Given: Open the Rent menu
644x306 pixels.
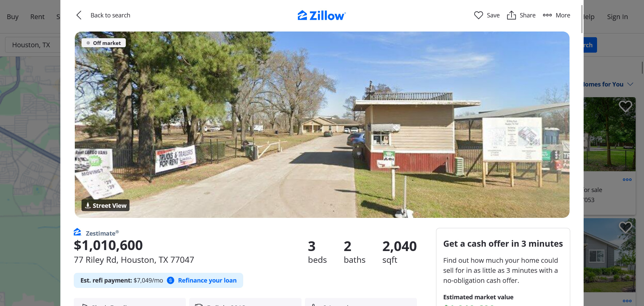Looking at the screenshot, I should coord(37,17).
